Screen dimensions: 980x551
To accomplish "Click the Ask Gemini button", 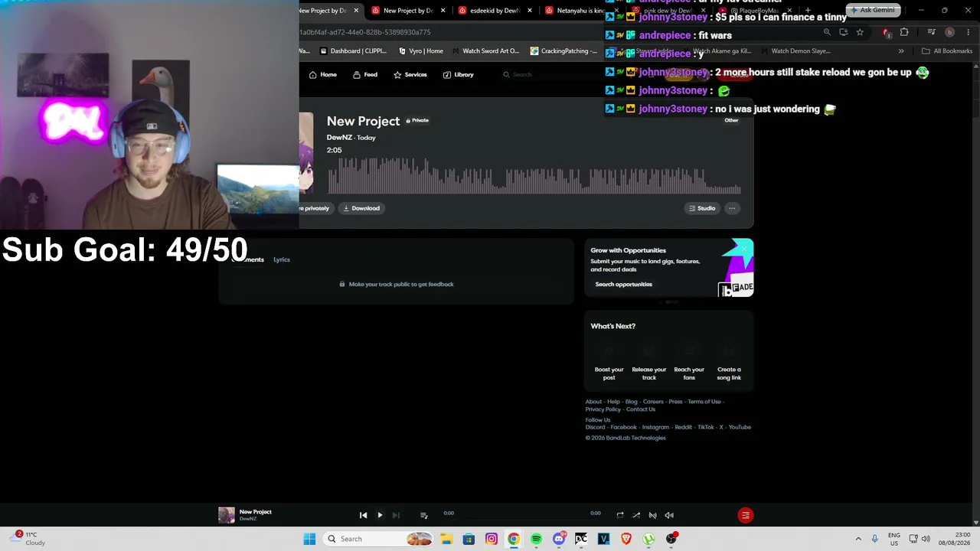I will pos(873,10).
